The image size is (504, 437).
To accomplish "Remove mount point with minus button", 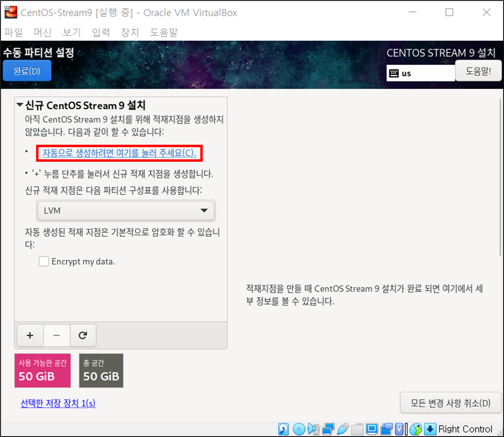I will [56, 335].
